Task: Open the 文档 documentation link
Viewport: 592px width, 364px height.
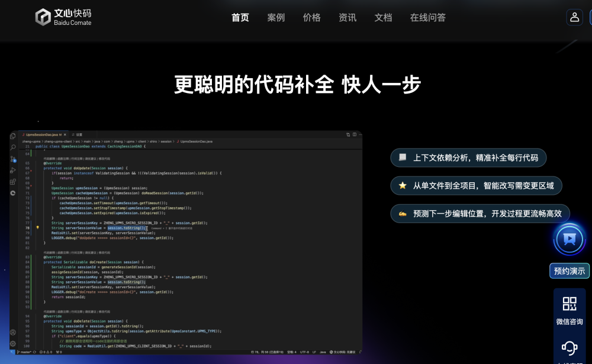Action: 383,18
